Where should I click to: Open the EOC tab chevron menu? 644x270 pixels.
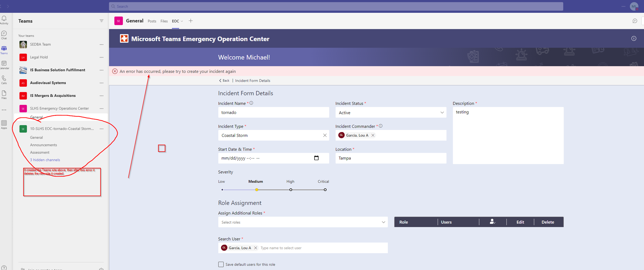tap(182, 21)
